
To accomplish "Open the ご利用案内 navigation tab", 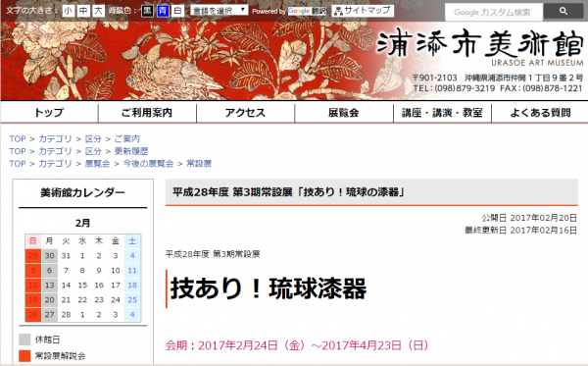I will coord(147,112).
